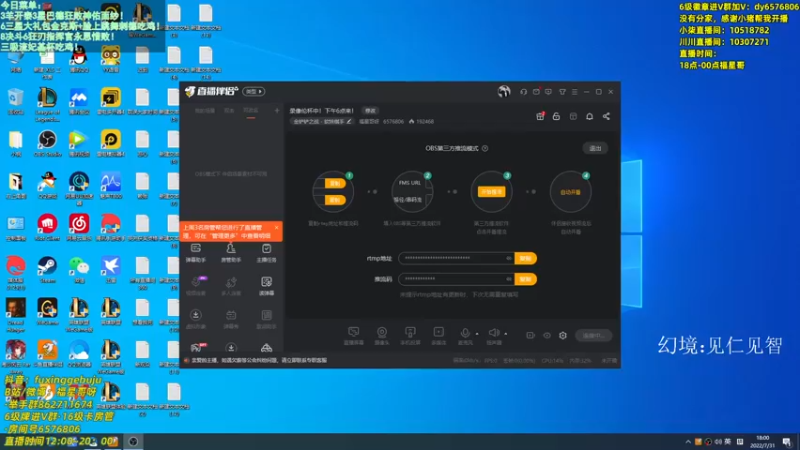800x450 pixels.
Task: Add 直播屏幕 screen capture source
Action: pos(354,336)
